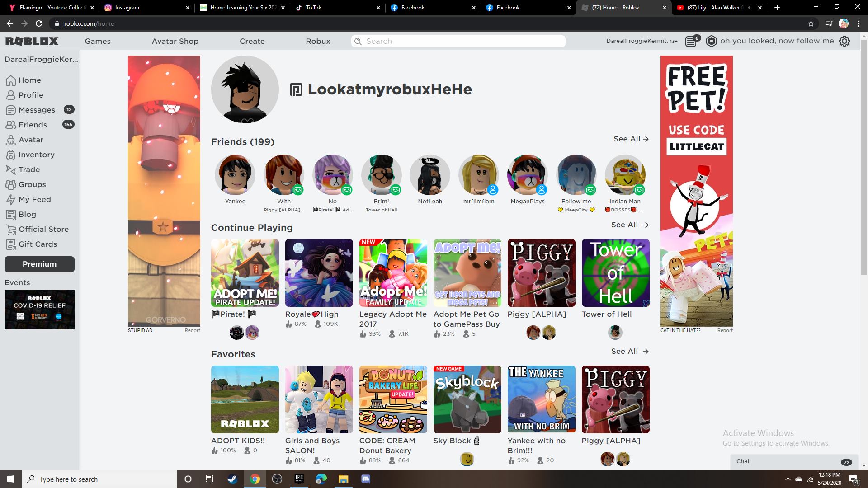This screenshot has width=868, height=488.
Task: Open friend mrflimflam's avatar
Action: click(478, 175)
